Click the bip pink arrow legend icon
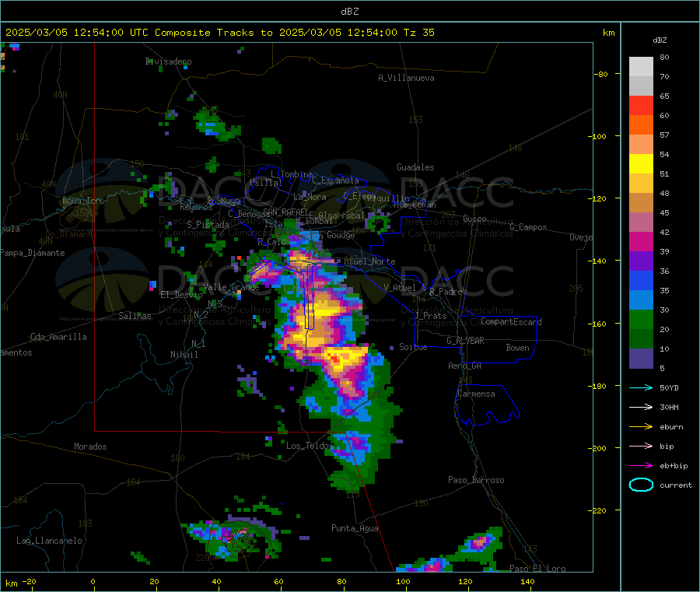700x592 pixels. [641, 446]
